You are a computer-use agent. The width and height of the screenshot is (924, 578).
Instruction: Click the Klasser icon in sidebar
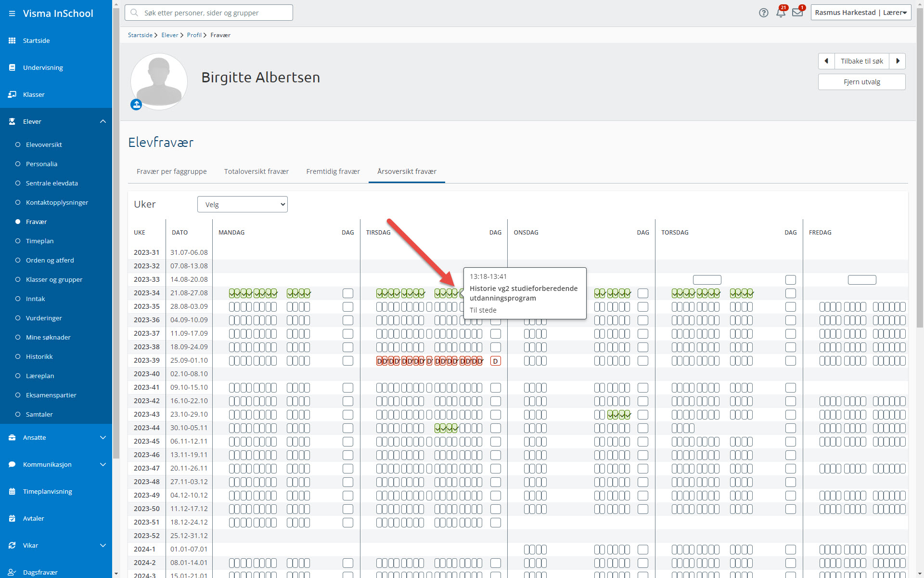click(x=12, y=94)
